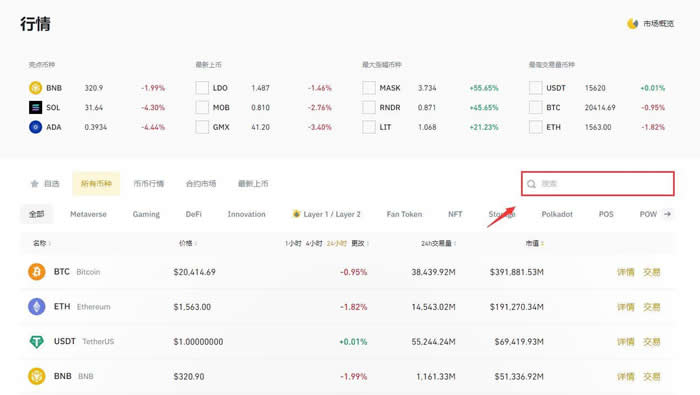Image resolution: width=700 pixels, height=395 pixels.
Task: Filter by POS category
Action: (x=606, y=214)
